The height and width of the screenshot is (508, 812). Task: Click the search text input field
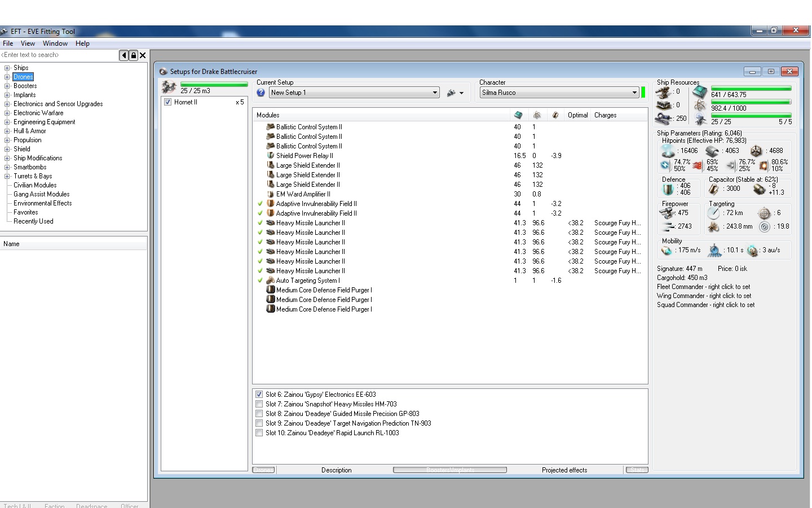[x=60, y=55]
